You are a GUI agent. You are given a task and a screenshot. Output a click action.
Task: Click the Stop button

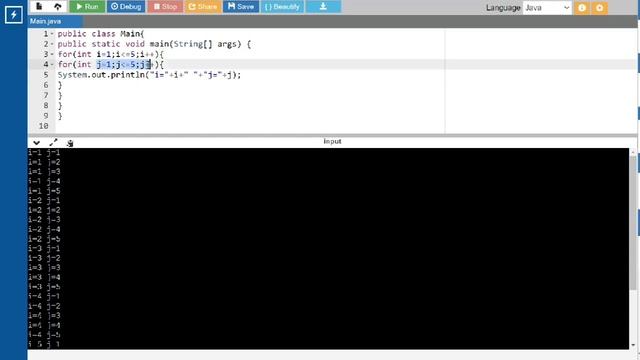[165, 7]
